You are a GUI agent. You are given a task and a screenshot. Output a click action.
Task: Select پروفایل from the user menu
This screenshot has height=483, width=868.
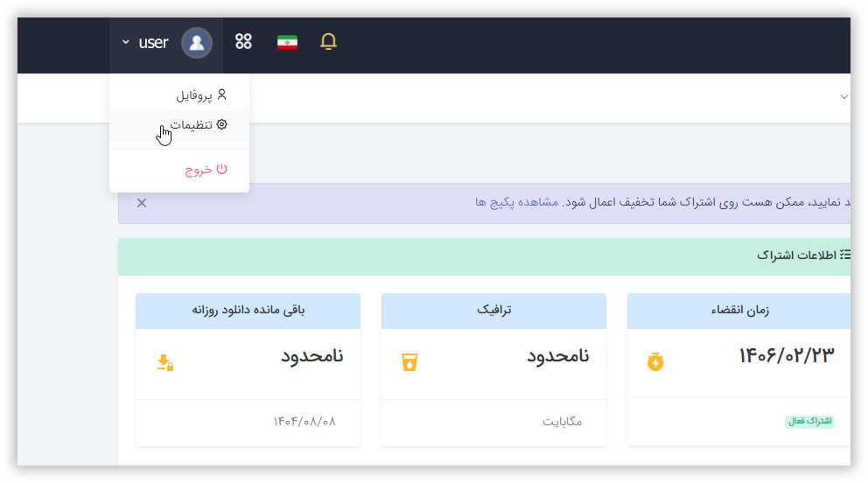click(201, 94)
